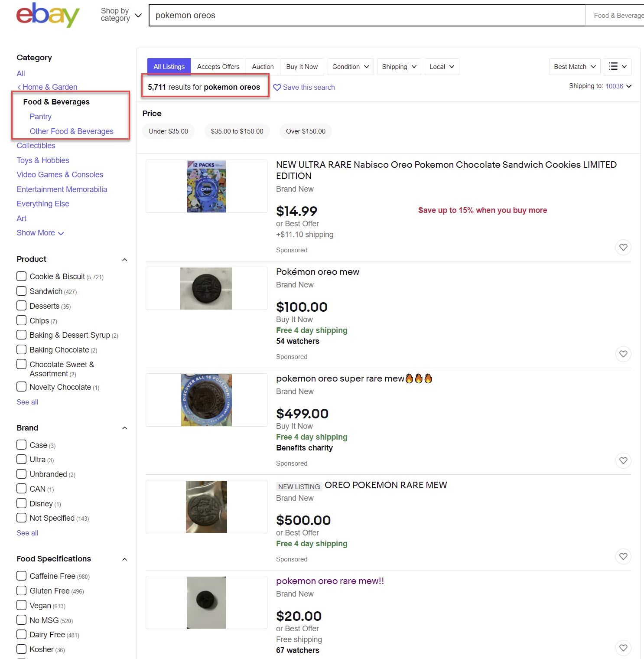Collapse the Product filter section
Image resolution: width=644 pixels, height=659 pixels.
(x=125, y=259)
